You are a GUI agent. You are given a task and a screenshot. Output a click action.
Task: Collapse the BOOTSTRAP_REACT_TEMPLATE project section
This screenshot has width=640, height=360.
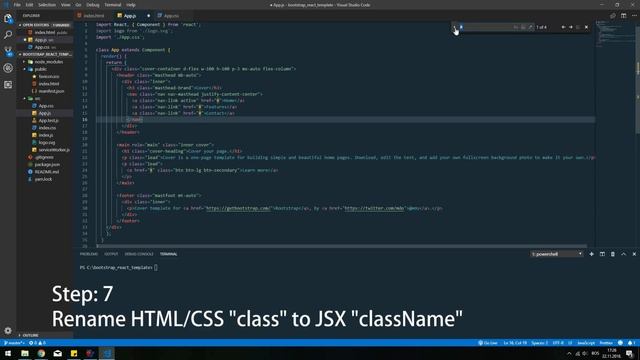45,54
